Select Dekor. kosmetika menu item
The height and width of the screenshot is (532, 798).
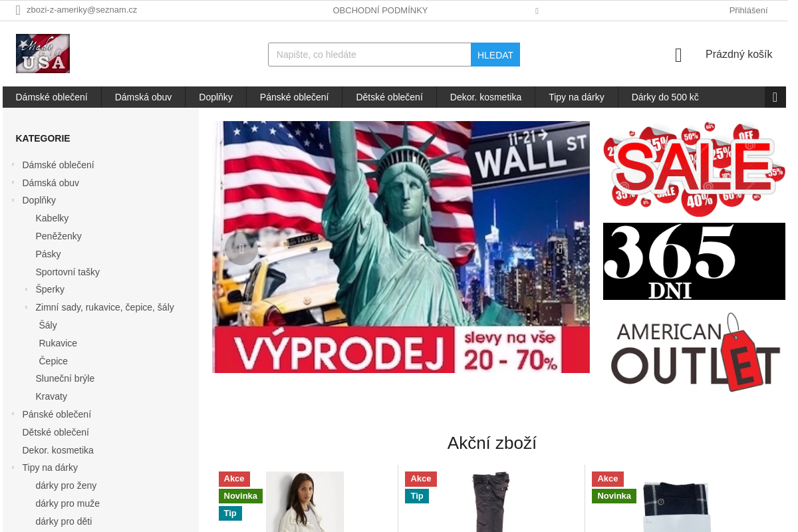pos(485,97)
